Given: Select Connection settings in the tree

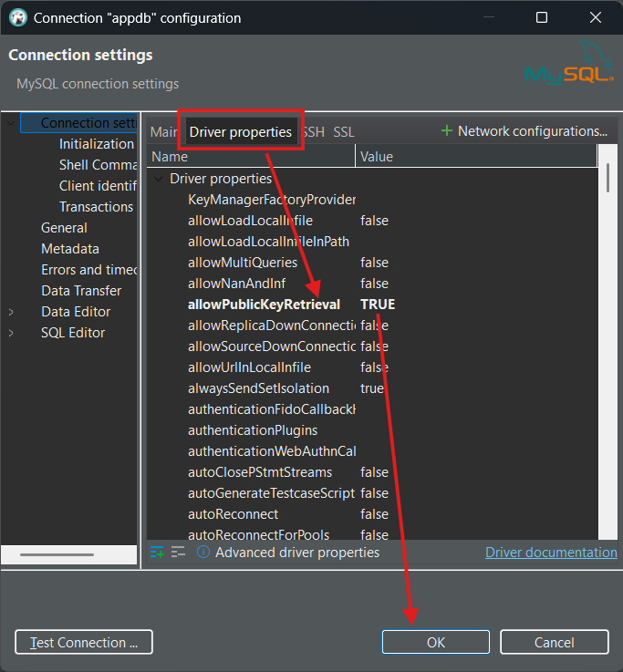Looking at the screenshot, I should point(88,123).
